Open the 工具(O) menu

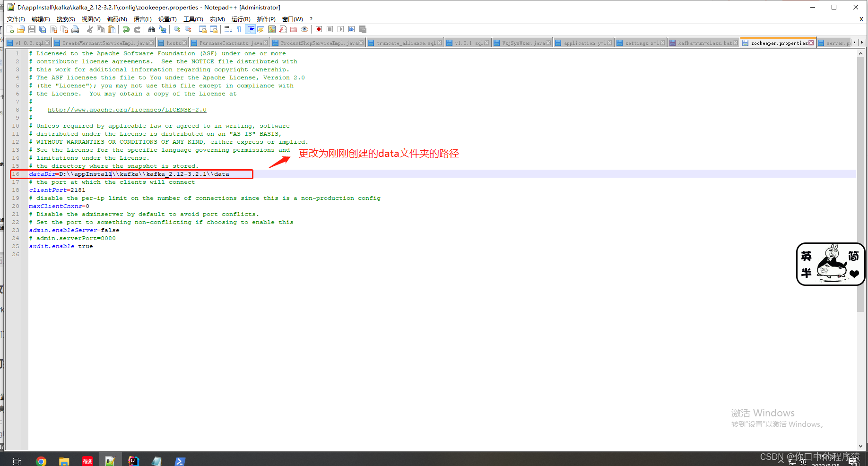click(x=193, y=19)
